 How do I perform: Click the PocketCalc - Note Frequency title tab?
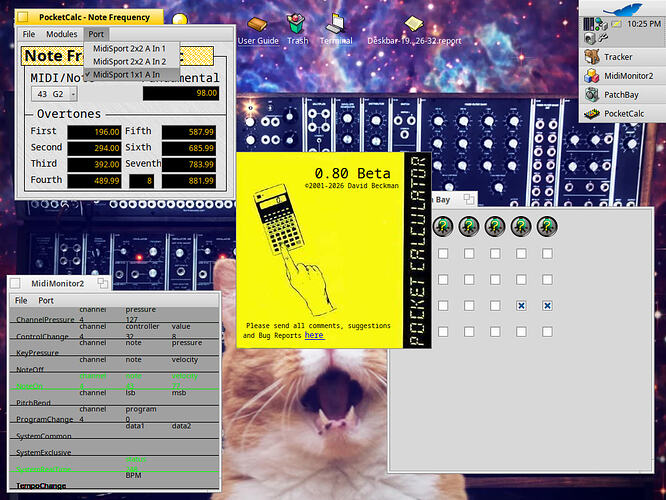click(x=90, y=17)
